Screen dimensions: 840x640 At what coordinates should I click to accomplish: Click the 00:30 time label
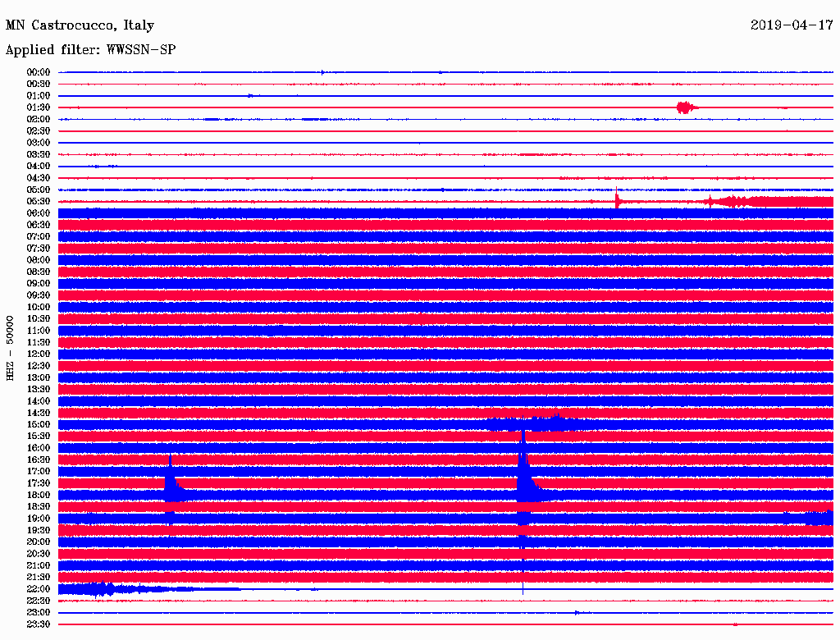click(39, 84)
